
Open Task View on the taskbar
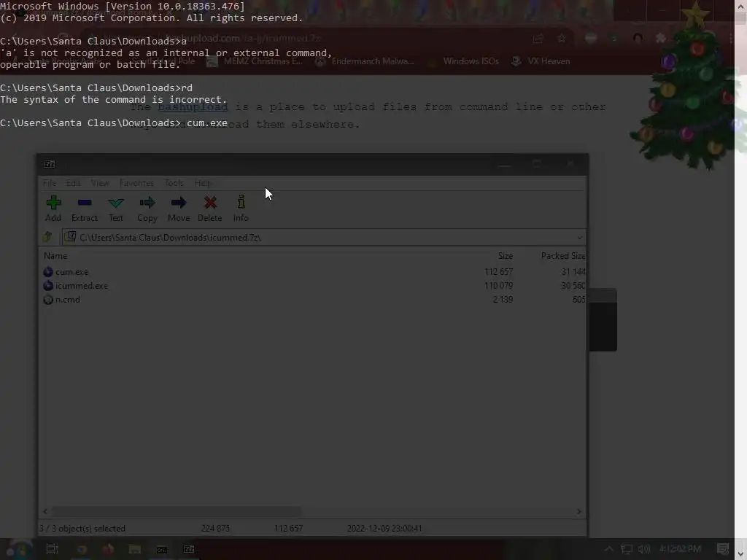point(52,549)
